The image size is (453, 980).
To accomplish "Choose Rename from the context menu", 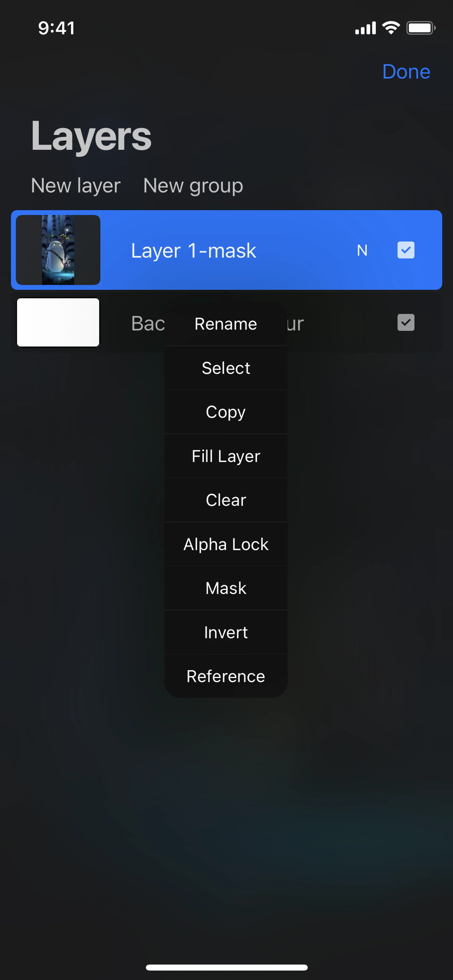I will 226,324.
